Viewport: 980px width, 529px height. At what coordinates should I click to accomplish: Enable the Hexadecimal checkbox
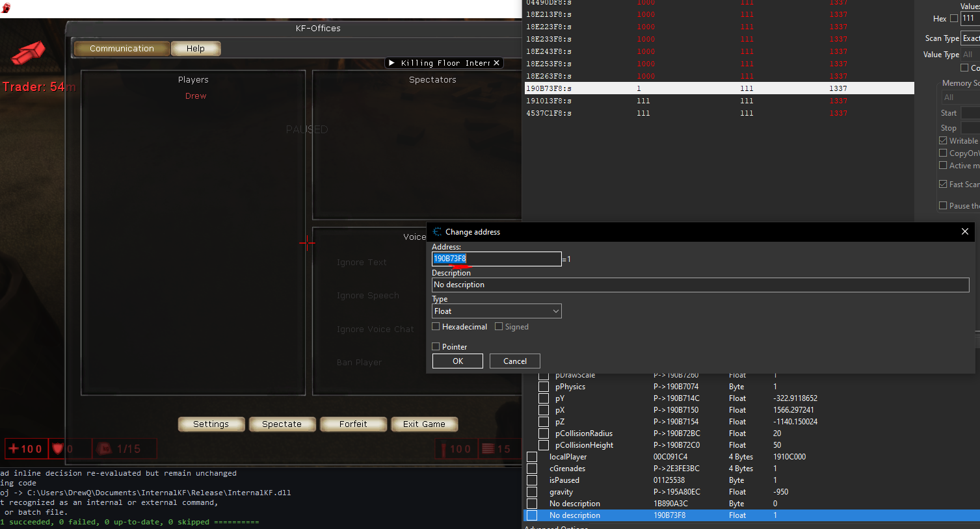436,327
